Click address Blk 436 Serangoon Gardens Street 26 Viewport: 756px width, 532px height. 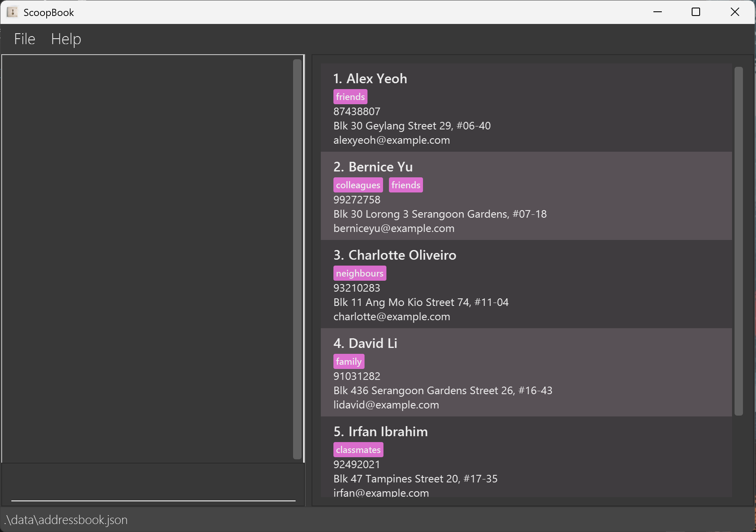pyautogui.click(x=443, y=390)
